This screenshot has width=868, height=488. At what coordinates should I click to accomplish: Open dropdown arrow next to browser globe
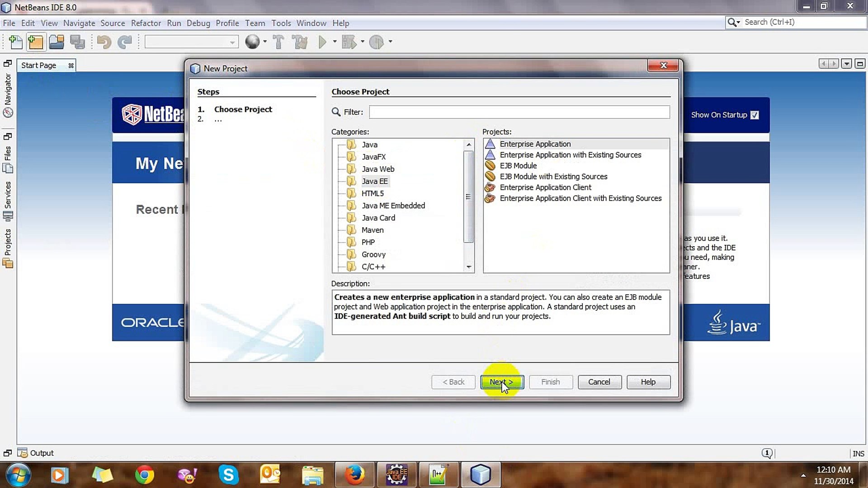click(x=265, y=42)
